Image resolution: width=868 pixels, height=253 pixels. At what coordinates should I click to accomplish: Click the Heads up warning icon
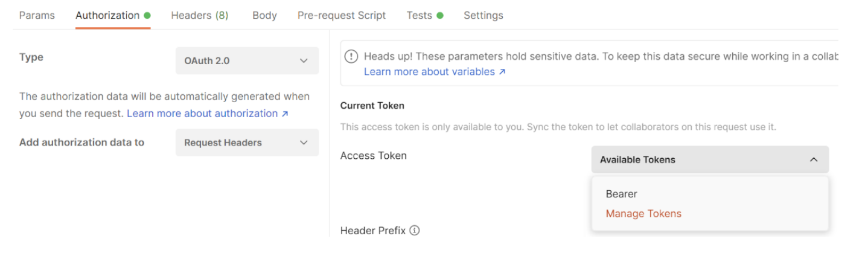(x=351, y=57)
